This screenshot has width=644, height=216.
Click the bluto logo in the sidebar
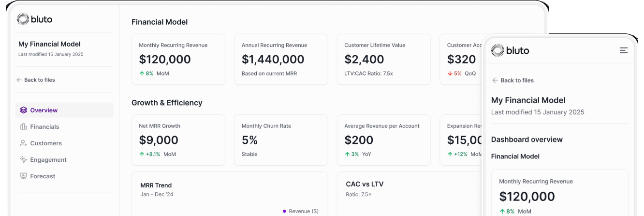pos(34,19)
